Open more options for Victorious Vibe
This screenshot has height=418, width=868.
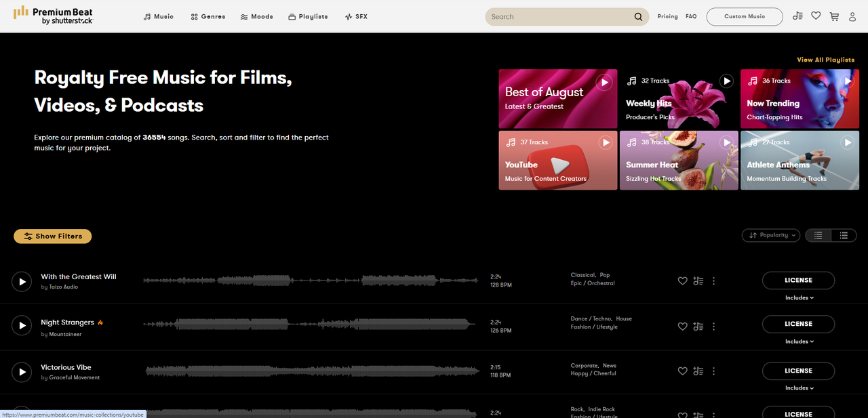(713, 371)
